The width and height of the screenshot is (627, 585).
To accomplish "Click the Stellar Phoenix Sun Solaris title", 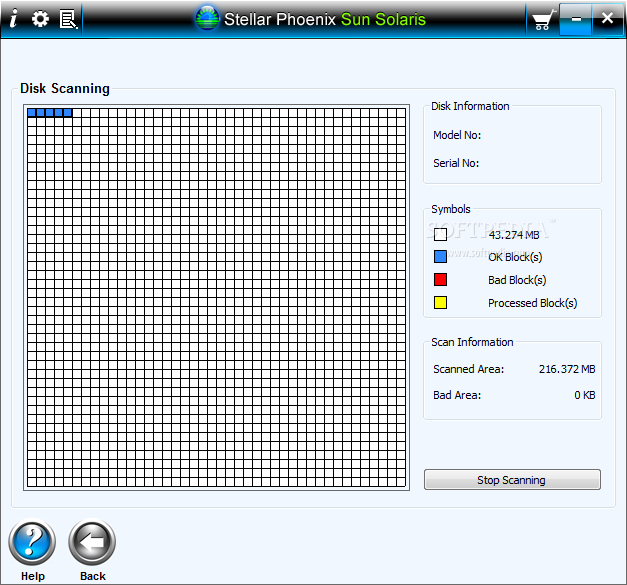I will pos(325,19).
